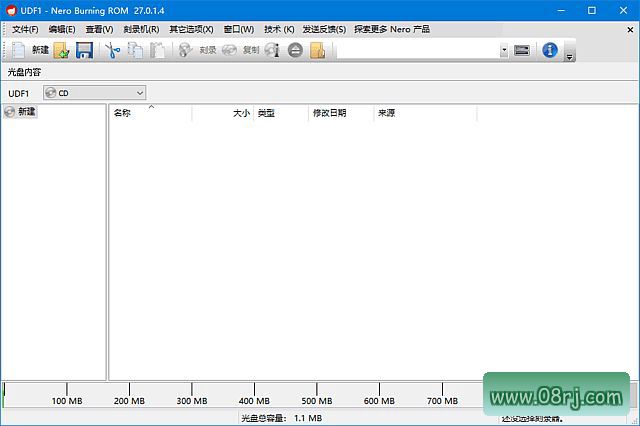The image size is (640, 426).
Task: Click the 刻录 burn label
Action: pos(208,50)
